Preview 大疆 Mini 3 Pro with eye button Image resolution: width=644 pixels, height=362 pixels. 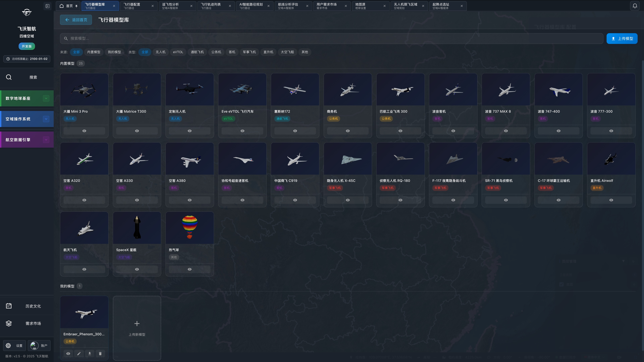[84, 131]
